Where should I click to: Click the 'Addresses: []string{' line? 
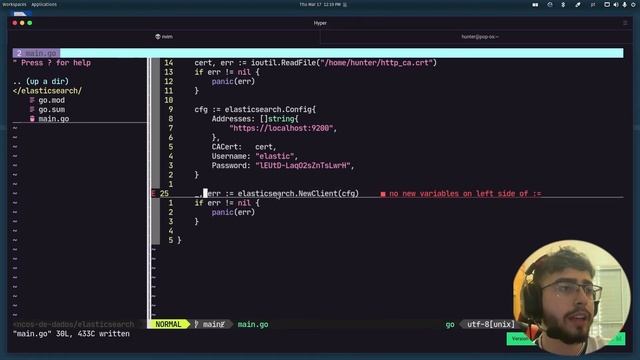tap(255, 119)
